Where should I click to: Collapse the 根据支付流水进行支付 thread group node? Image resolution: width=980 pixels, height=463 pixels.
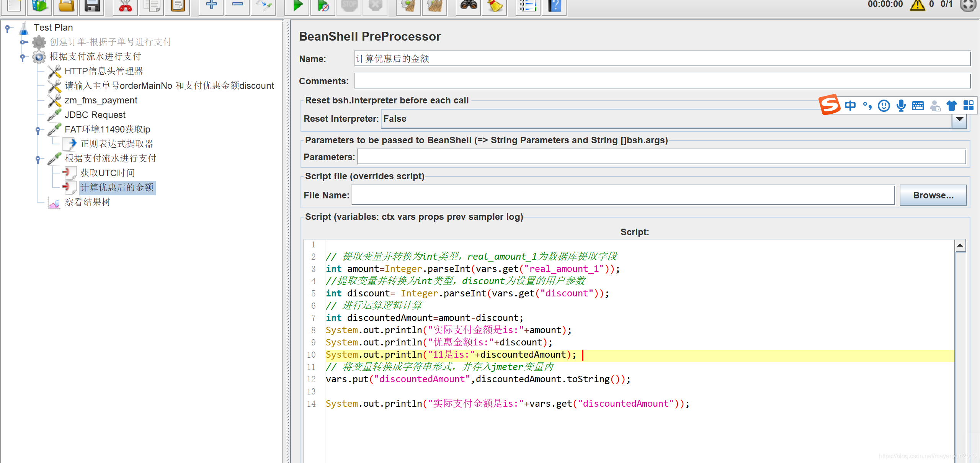pyautogui.click(x=23, y=57)
